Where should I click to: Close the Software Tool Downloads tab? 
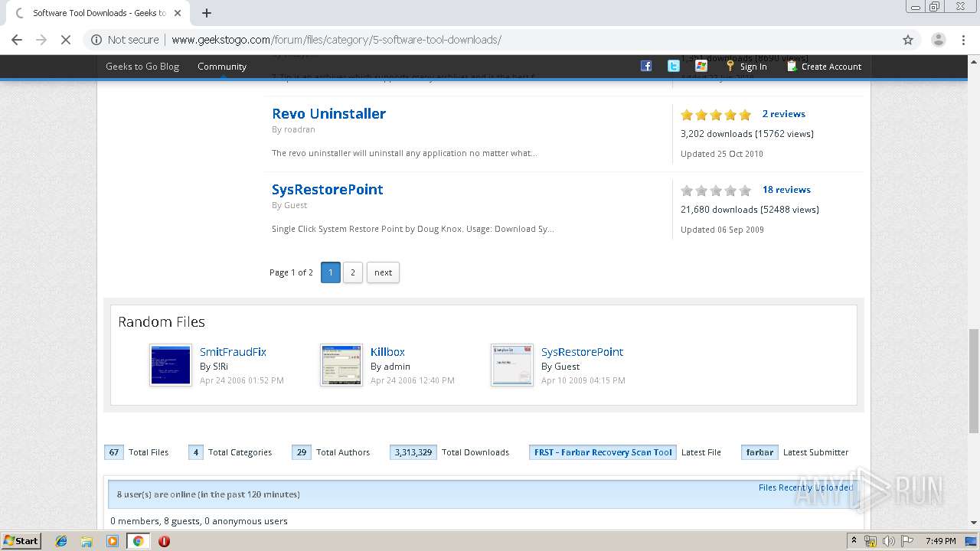pyautogui.click(x=178, y=13)
